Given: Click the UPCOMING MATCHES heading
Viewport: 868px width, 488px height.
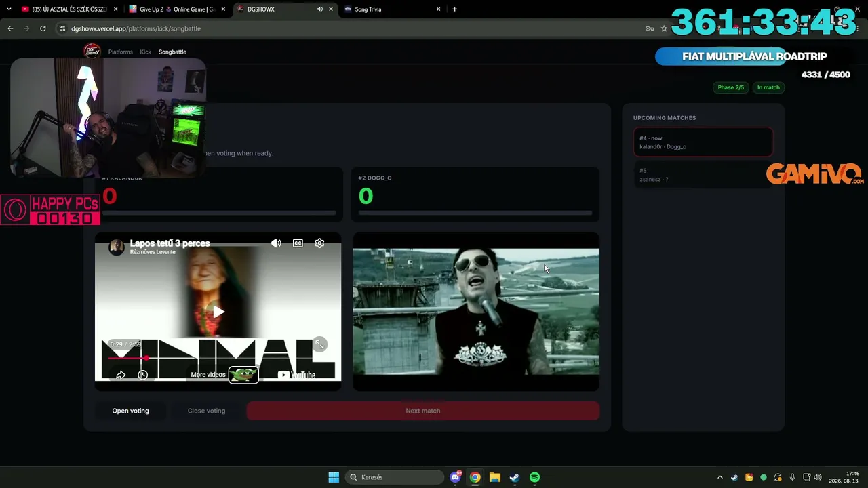Looking at the screenshot, I should coord(665,118).
